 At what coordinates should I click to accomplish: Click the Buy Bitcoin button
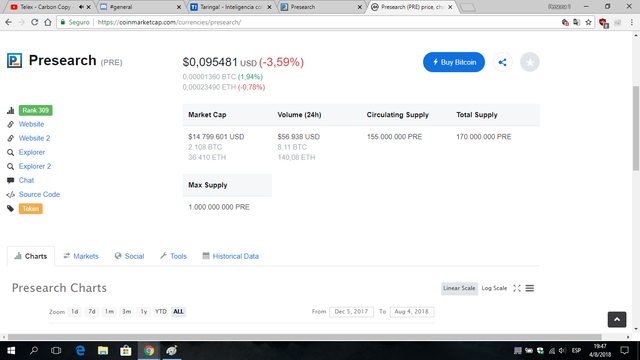click(454, 62)
